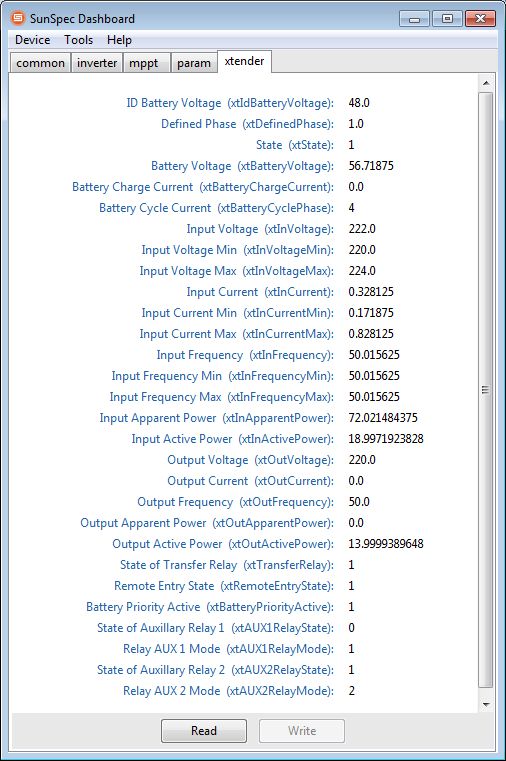Switch to the param tab
The image size is (506, 761).
[x=194, y=63]
